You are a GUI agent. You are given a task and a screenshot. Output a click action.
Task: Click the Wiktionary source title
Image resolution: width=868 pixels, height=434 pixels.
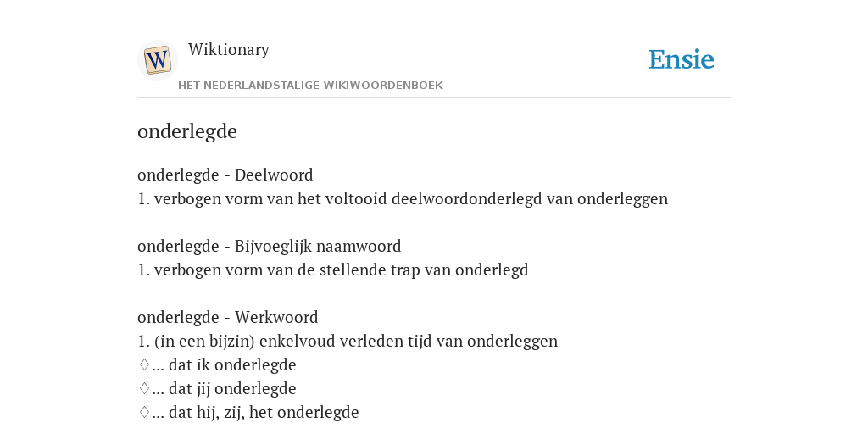point(229,49)
